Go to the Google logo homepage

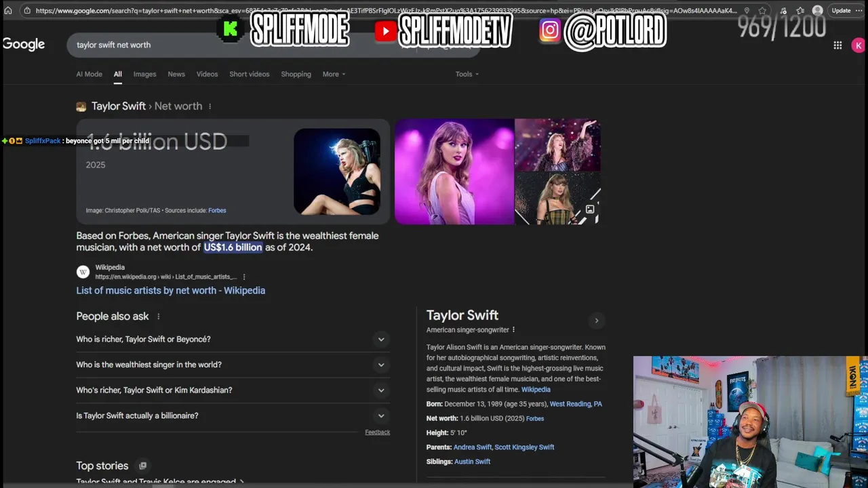pos(24,45)
